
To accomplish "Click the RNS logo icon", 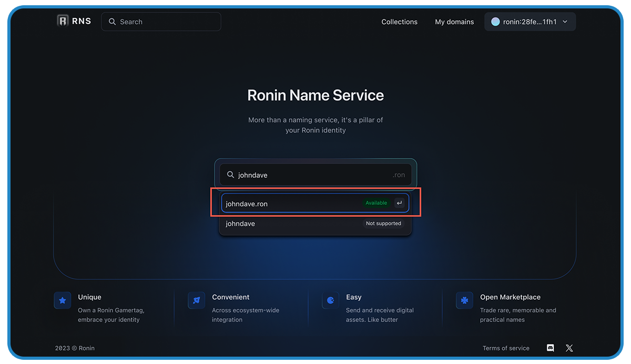I will (x=63, y=21).
